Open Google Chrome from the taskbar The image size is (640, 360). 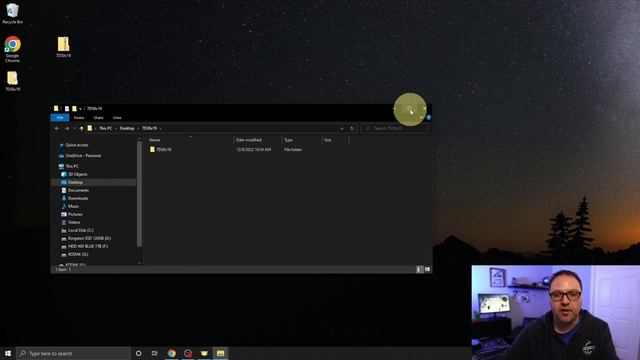(x=172, y=353)
